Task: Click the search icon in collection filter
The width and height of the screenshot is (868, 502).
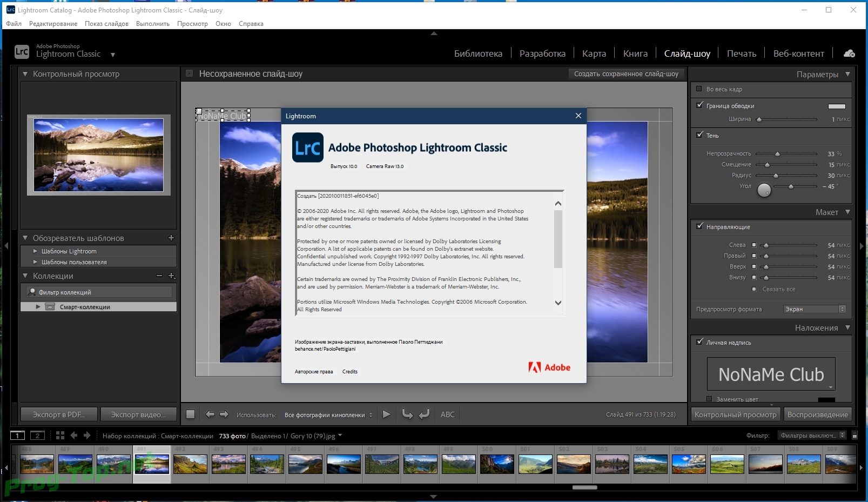Action: pyautogui.click(x=32, y=292)
